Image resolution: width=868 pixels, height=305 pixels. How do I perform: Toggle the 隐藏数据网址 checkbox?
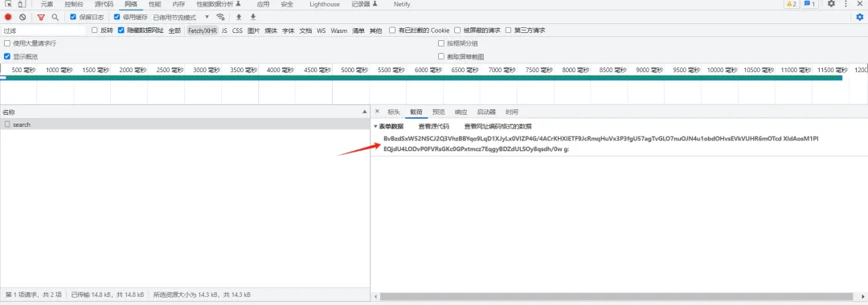121,31
